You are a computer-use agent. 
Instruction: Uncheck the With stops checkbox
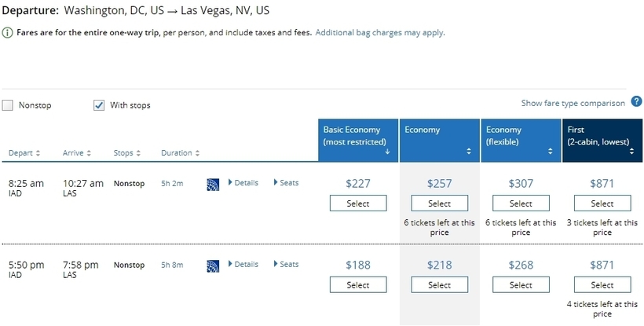pyautogui.click(x=99, y=105)
